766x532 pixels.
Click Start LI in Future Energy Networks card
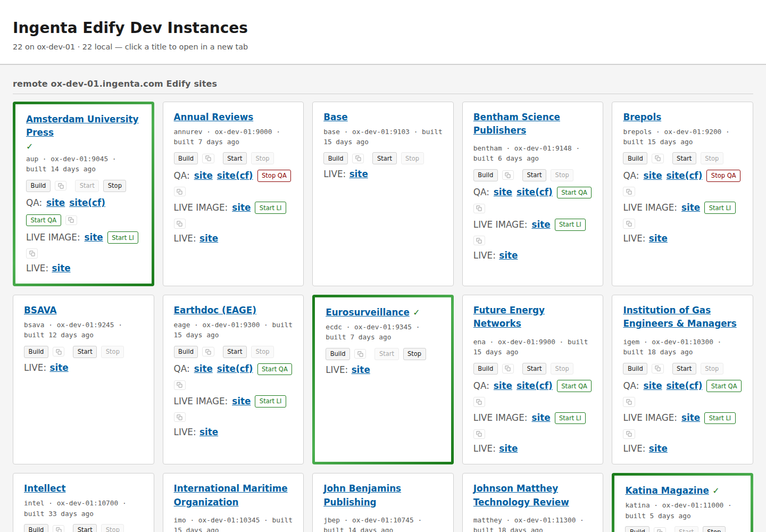pyautogui.click(x=570, y=418)
